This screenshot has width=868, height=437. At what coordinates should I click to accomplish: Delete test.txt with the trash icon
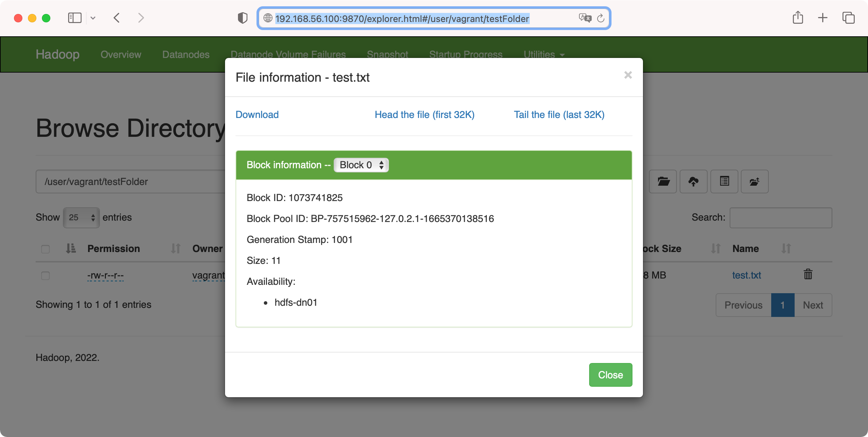(808, 274)
